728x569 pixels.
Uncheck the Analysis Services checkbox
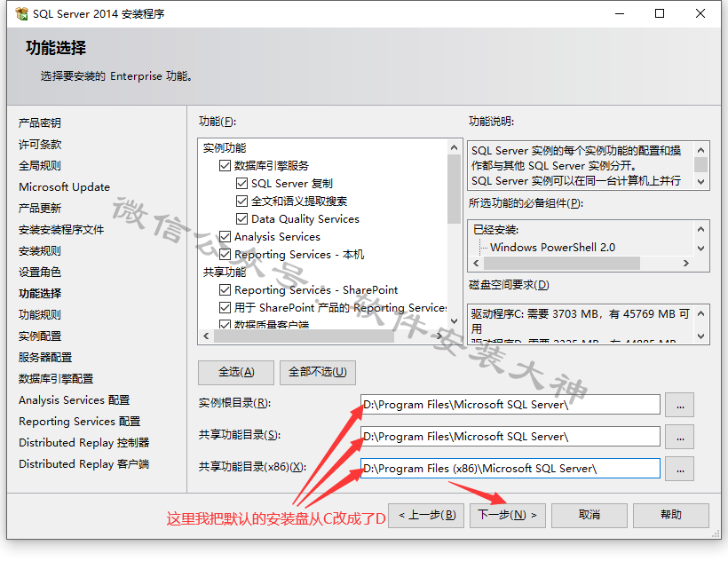pos(225,237)
